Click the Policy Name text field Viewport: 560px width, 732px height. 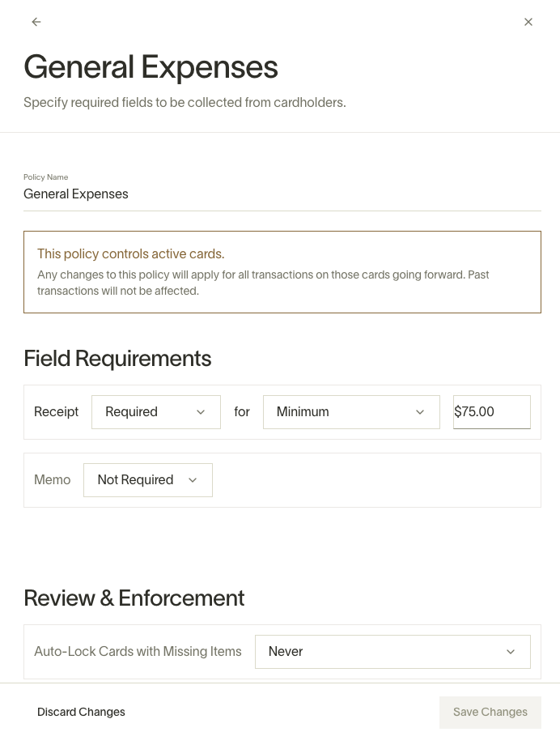[282, 194]
